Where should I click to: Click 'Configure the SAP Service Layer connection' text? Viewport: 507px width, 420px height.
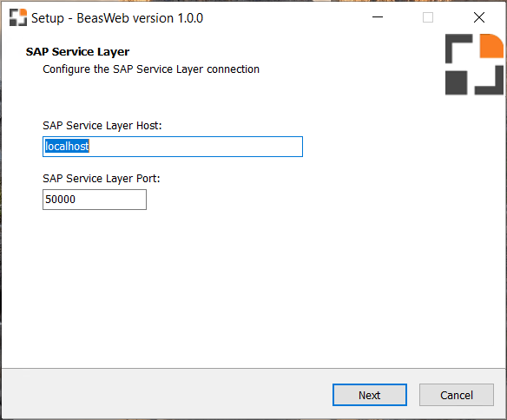(x=151, y=69)
